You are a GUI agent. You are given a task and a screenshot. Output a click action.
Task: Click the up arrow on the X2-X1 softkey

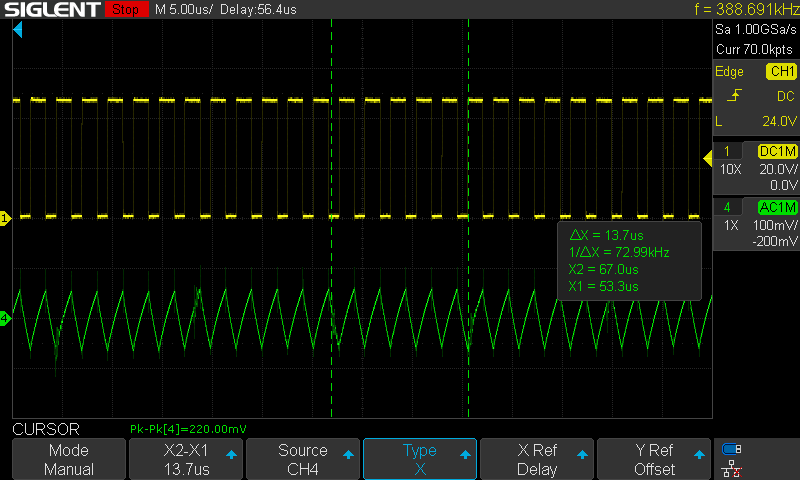pos(231,454)
